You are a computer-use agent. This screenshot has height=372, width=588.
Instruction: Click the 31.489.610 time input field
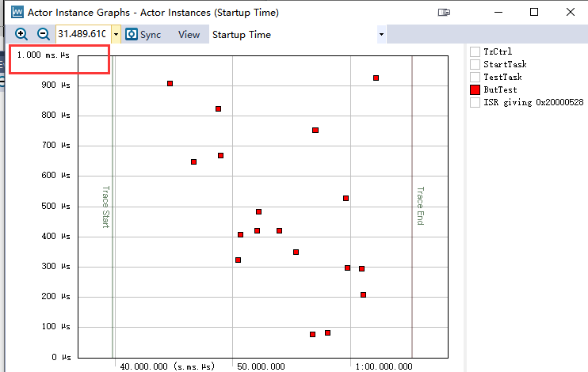83,34
